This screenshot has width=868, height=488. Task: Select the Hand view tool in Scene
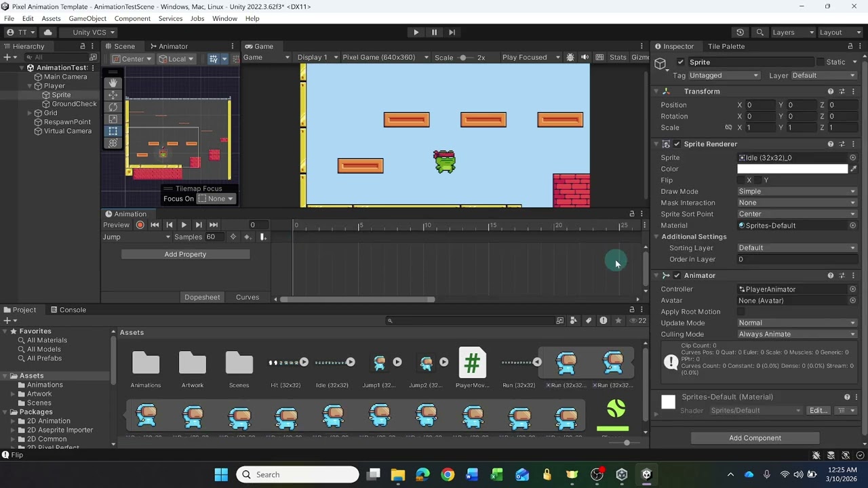click(113, 83)
